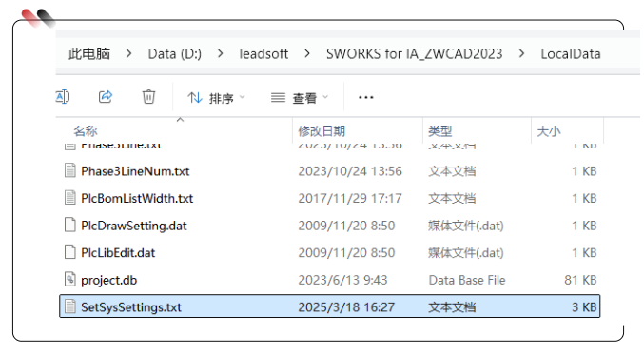Sort by the 大小 column header
The image size is (644, 355).
coord(549,131)
